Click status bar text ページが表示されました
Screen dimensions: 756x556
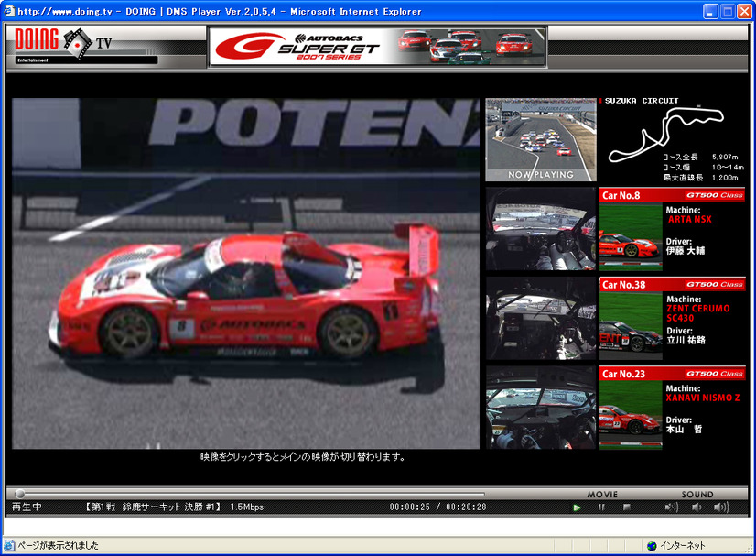[59, 546]
